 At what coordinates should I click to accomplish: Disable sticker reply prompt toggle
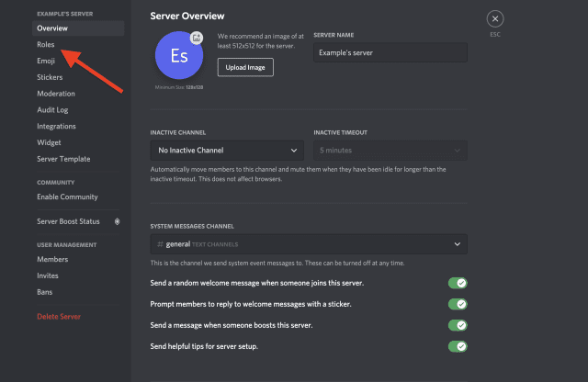pyautogui.click(x=457, y=304)
